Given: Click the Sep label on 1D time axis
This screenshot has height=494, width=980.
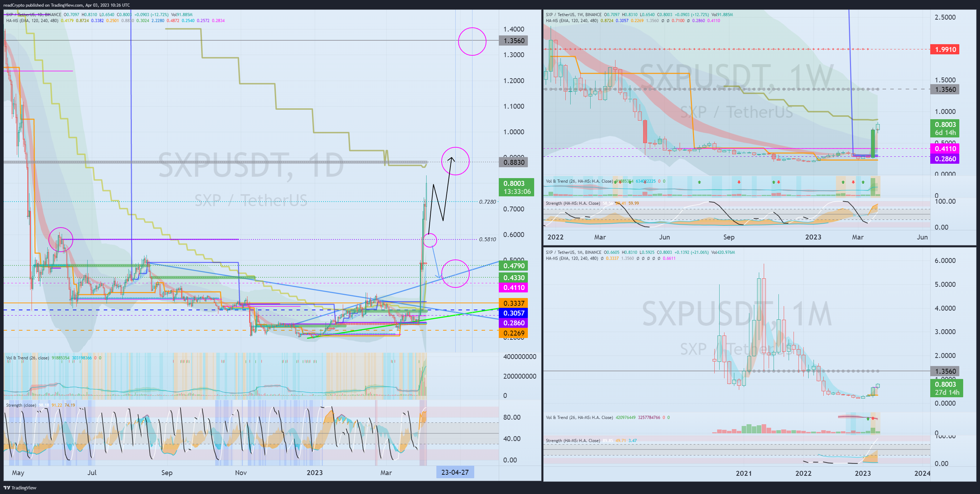Looking at the screenshot, I should click(166, 473).
